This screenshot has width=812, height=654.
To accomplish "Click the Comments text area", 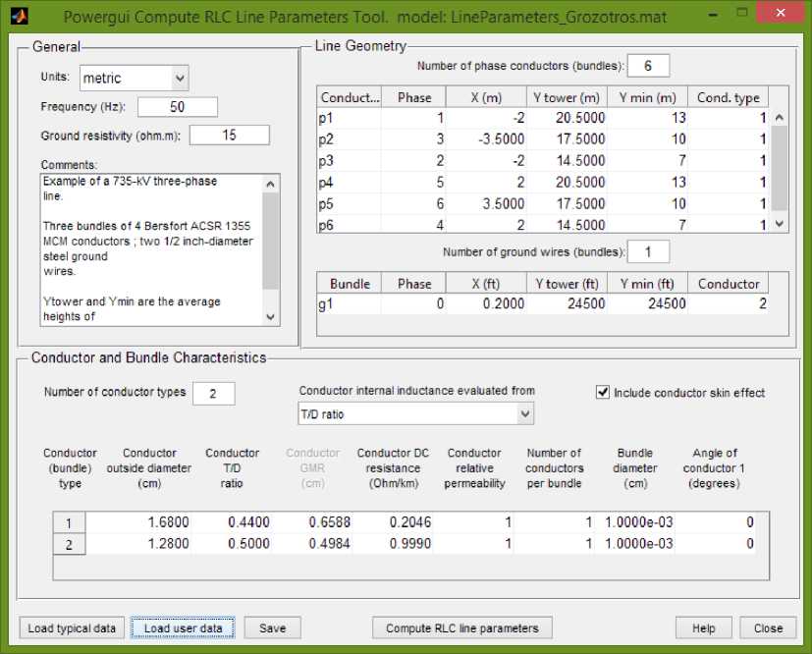I will tap(152, 248).
